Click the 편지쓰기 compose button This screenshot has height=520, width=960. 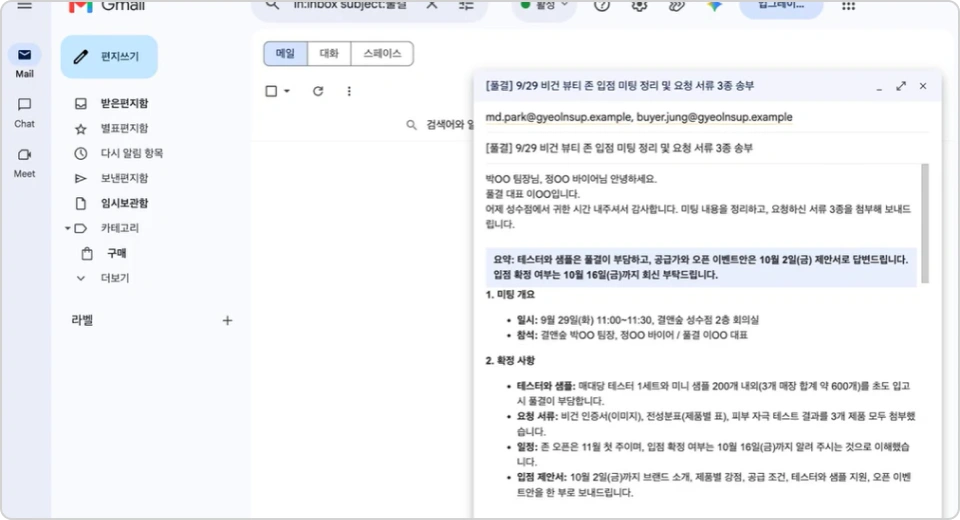pyautogui.click(x=109, y=56)
